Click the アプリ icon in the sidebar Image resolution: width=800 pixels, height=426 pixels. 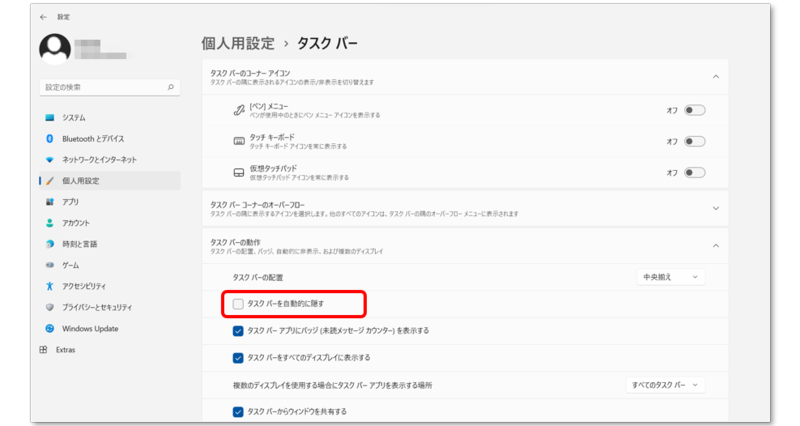click(x=49, y=202)
